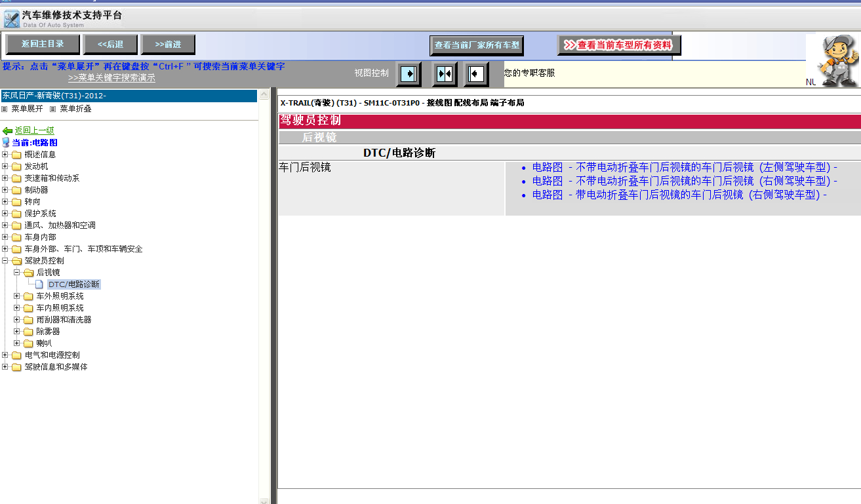Click folder icon next to 保护系统
The width and height of the screenshot is (861, 504).
point(16,214)
